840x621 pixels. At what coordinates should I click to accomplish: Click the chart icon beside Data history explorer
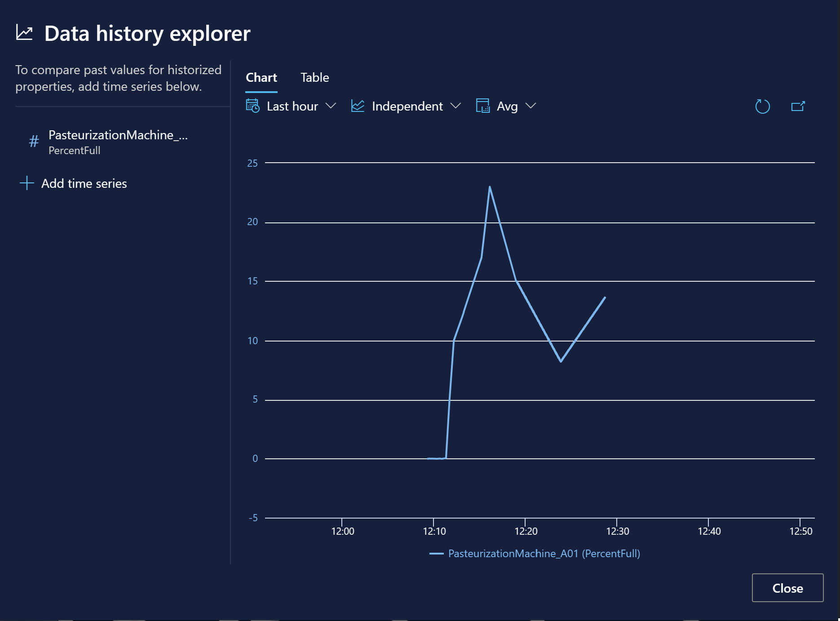pos(24,33)
